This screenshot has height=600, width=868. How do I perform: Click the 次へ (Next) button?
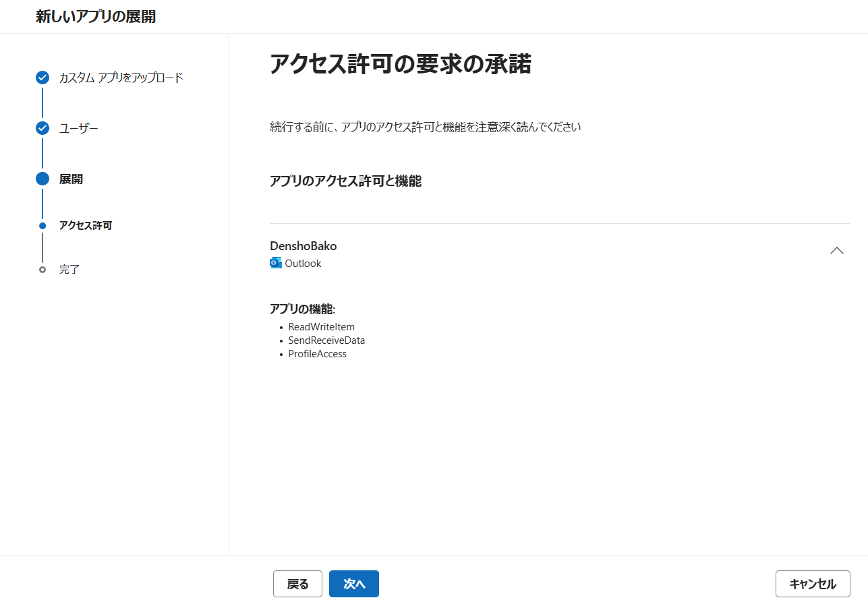point(354,584)
